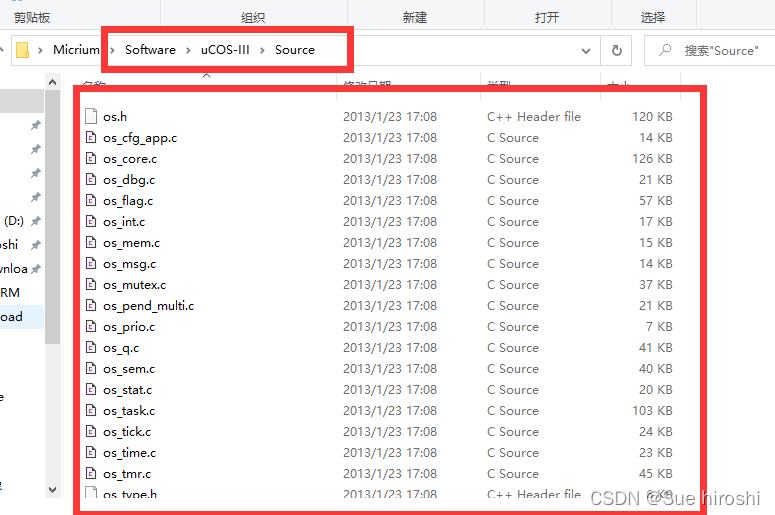Click the os_tmr.c file icon

pyautogui.click(x=91, y=473)
